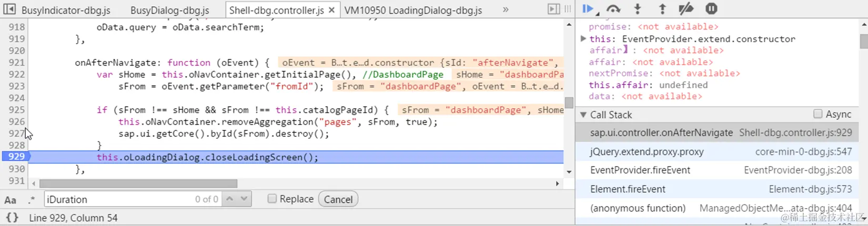Show more tabs overflow chevron

(506, 9)
